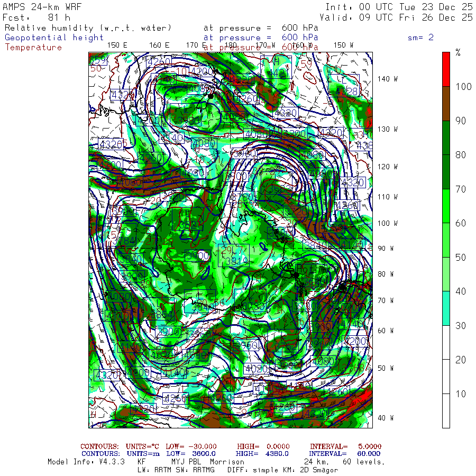Select the Fcst 81 h forecast hour text
The image size is (476, 476).
(x=36, y=17)
